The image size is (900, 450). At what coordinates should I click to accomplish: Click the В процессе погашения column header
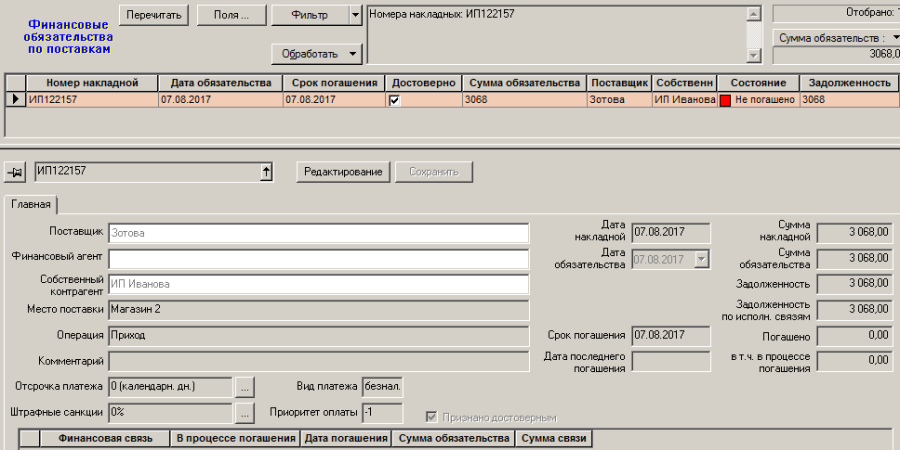click(x=235, y=439)
